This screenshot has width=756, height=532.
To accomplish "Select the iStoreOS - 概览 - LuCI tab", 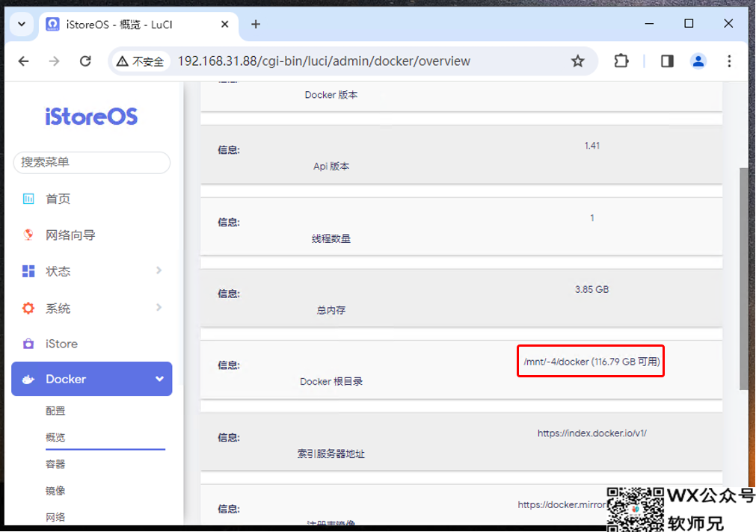I will pos(138,25).
